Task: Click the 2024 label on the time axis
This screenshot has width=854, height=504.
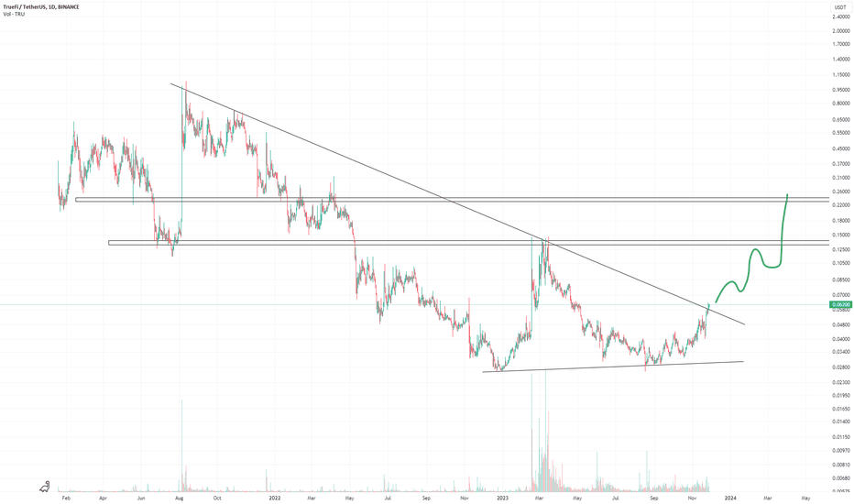Action: [x=730, y=499]
